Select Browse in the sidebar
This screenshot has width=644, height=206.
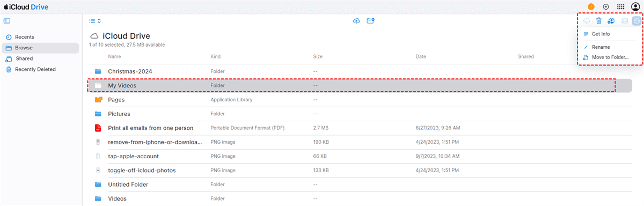click(40, 48)
